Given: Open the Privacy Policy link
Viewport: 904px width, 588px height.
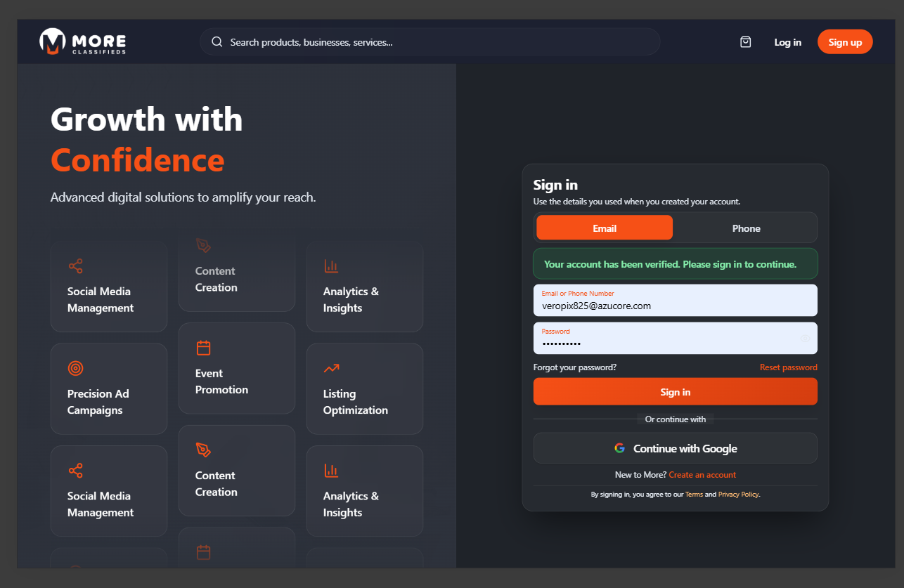Looking at the screenshot, I should [x=738, y=495].
